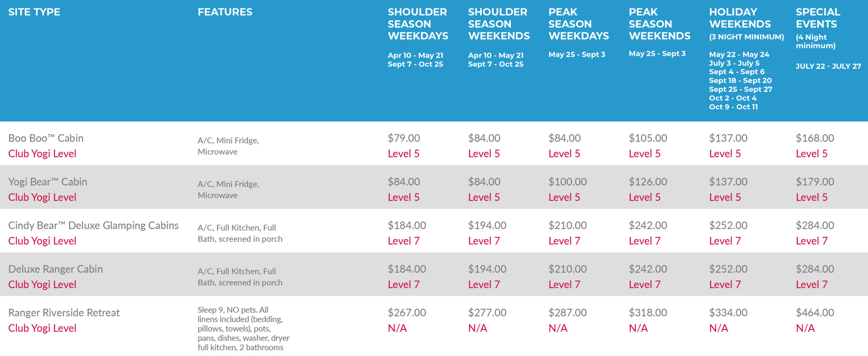Click Club Yogi Level under Boo Boo Cabin
868x356 pixels.
click(42, 153)
